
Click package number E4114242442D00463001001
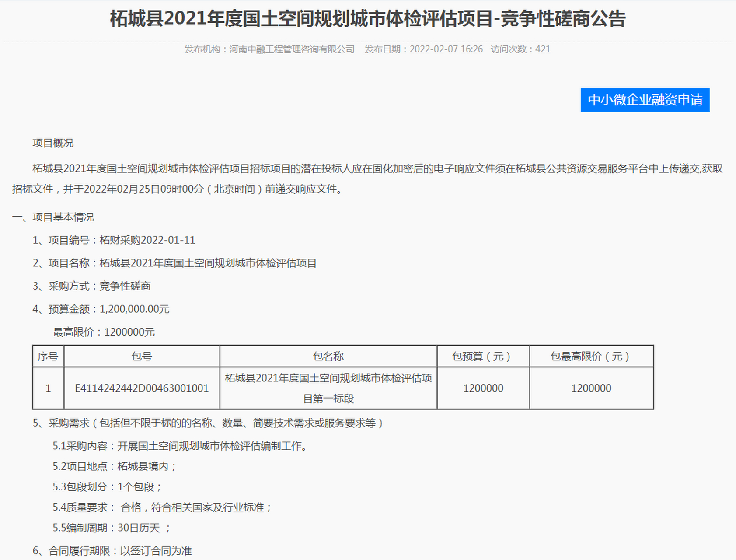pyautogui.click(x=142, y=388)
